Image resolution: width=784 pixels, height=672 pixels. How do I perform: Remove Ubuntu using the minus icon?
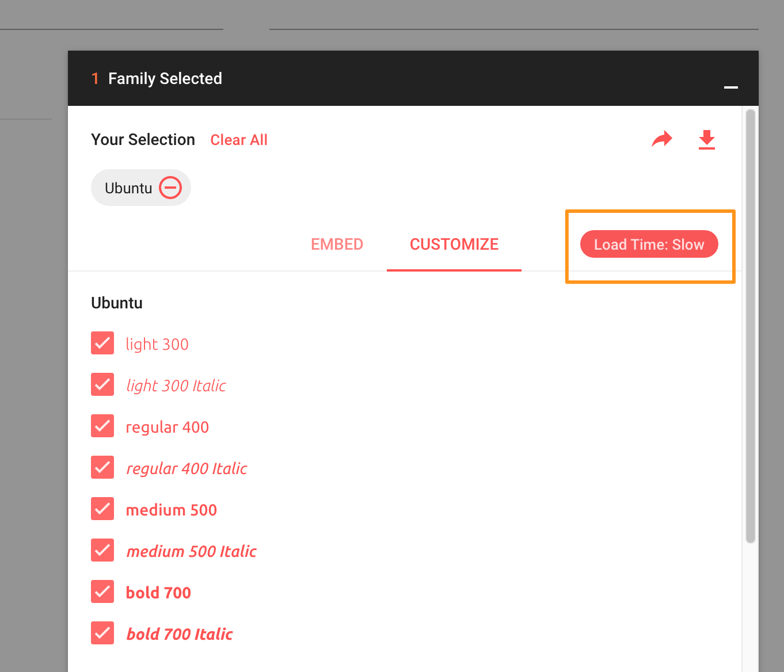[x=170, y=188]
